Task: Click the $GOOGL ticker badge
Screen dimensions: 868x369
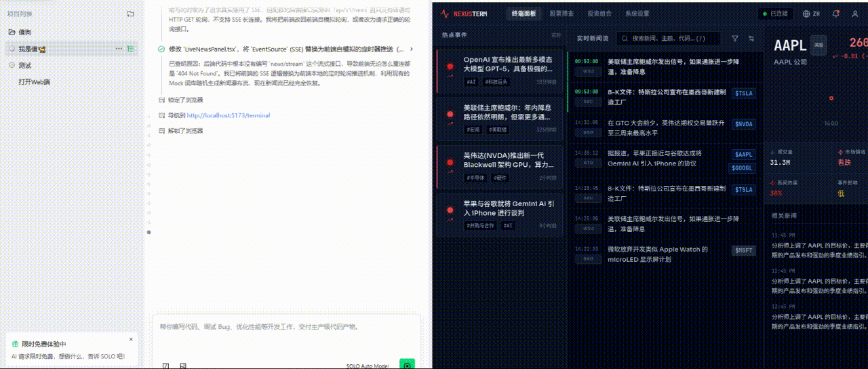Action: (x=741, y=168)
